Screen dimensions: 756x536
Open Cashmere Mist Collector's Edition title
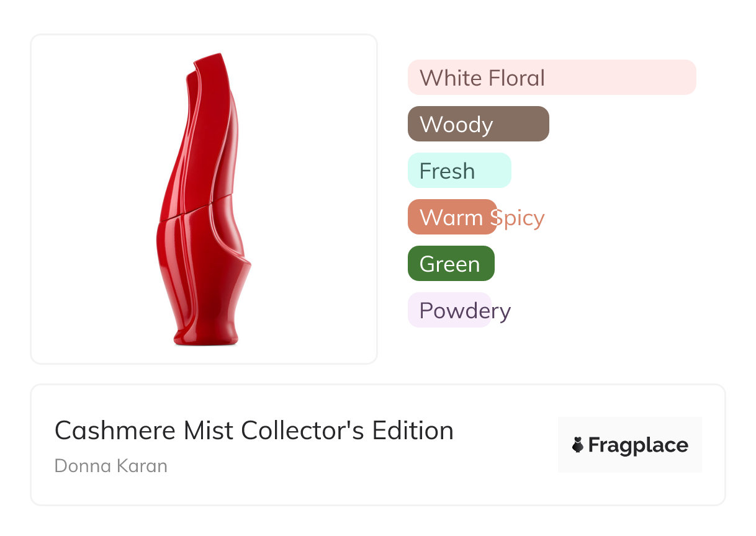click(x=253, y=431)
